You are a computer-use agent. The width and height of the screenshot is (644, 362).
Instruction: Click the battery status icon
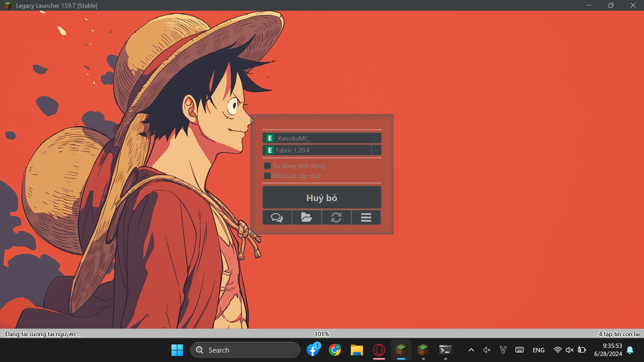point(582,350)
